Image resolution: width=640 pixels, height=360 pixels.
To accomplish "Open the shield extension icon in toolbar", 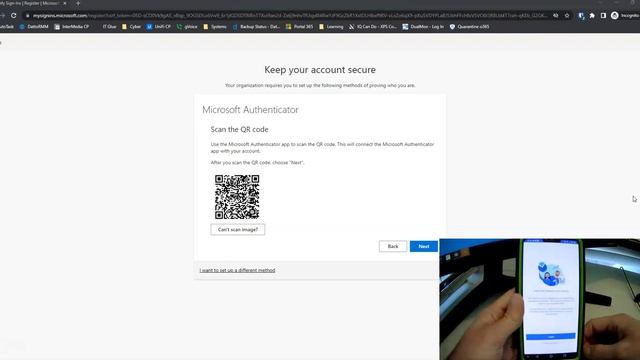I will 581,16.
